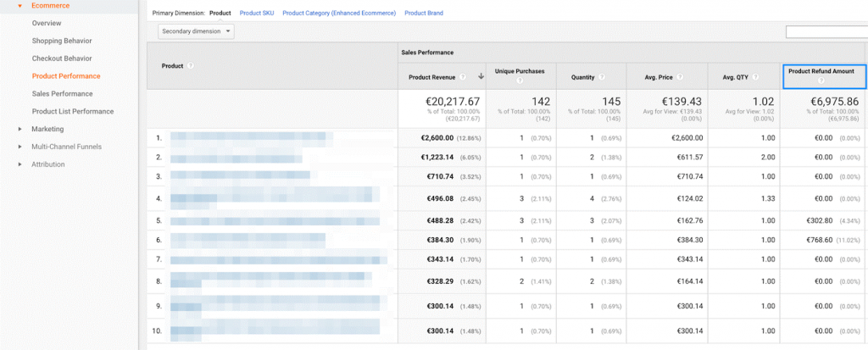Click the sort arrow beside Product Revenue
This screenshot has height=350, width=868.
[481, 76]
